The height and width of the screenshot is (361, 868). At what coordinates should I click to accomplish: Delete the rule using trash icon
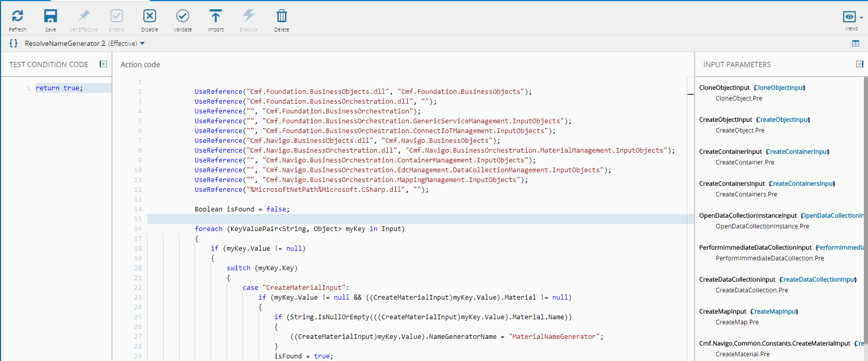pyautogui.click(x=282, y=17)
